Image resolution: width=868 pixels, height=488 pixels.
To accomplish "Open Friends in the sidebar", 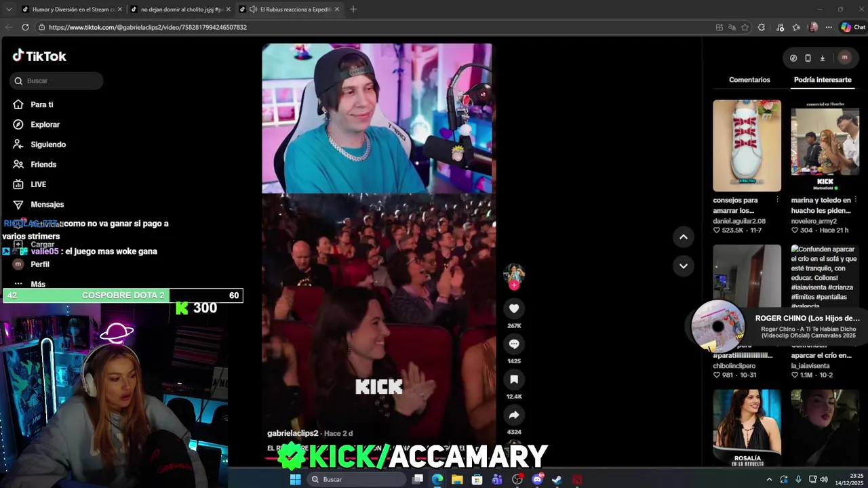I will coord(35,165).
